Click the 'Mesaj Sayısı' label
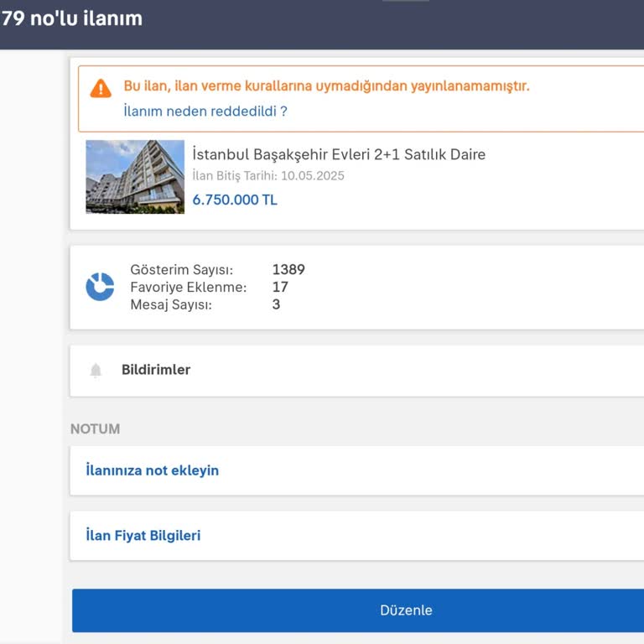The image size is (644, 644). click(x=171, y=304)
